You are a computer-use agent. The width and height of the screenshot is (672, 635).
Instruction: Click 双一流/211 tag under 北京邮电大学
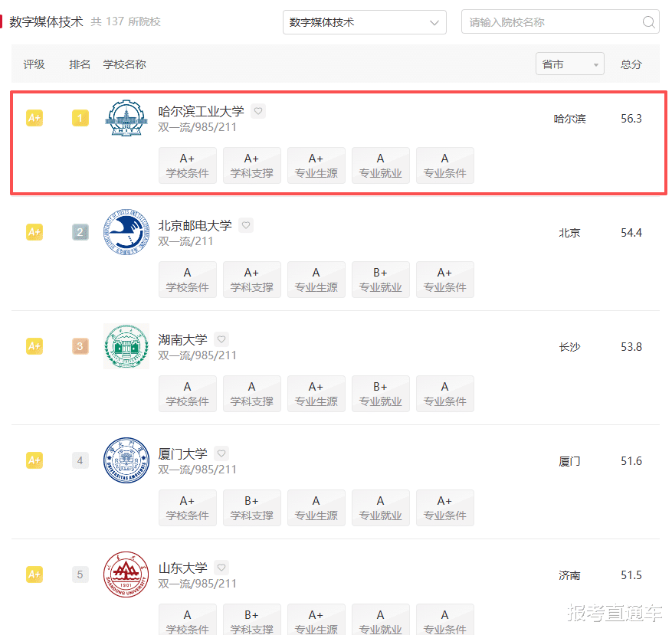(185, 241)
